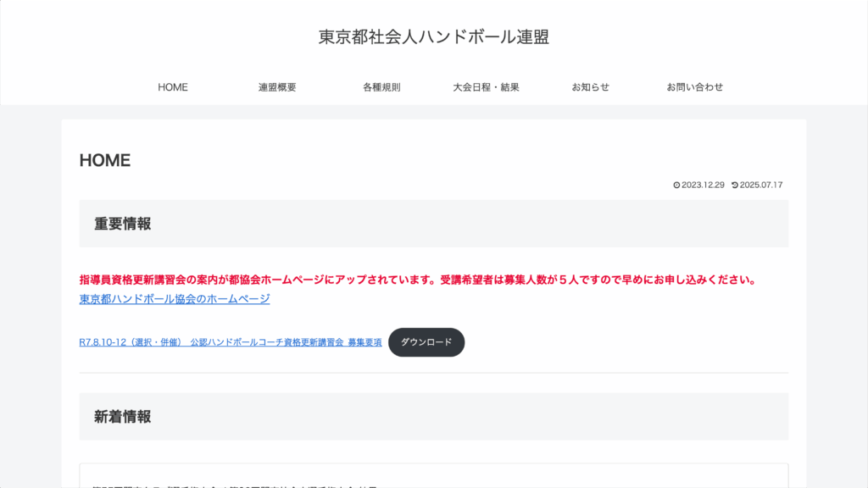The image size is (868, 488).
Task: Click the published date 2023.12.29
Action: [x=703, y=185]
